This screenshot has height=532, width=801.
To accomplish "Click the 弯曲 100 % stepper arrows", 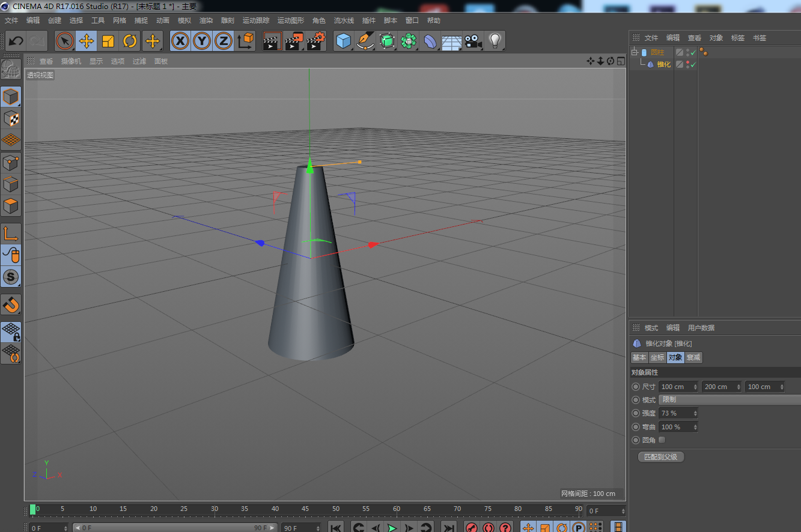I will (x=695, y=427).
